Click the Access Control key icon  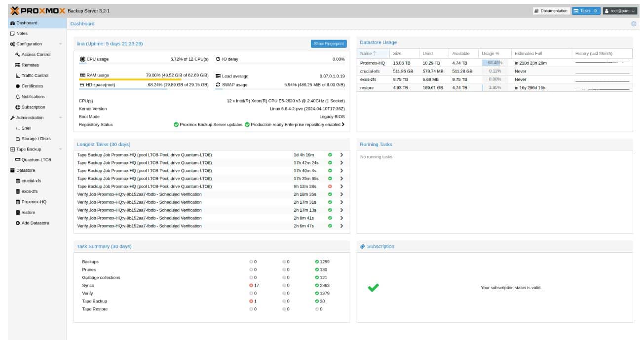pyautogui.click(x=18, y=55)
